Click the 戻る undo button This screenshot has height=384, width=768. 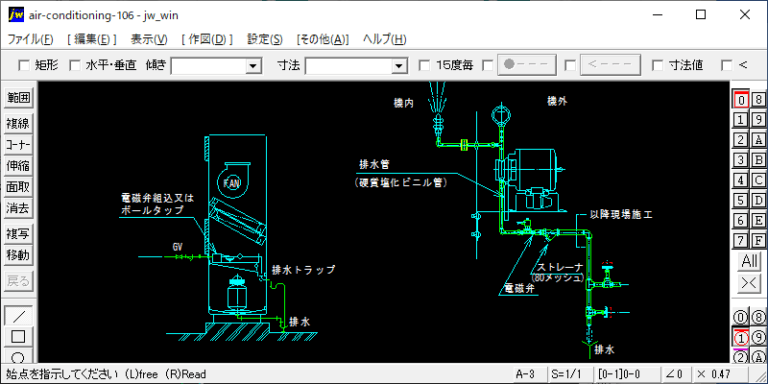[19, 281]
